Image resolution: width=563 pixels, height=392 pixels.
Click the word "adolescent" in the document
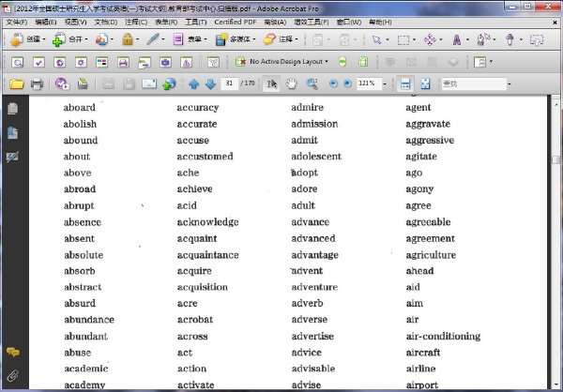tap(316, 157)
